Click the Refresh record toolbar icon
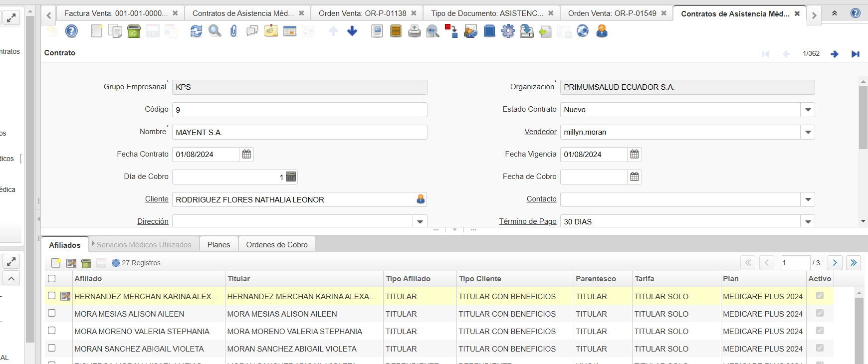 click(x=196, y=31)
